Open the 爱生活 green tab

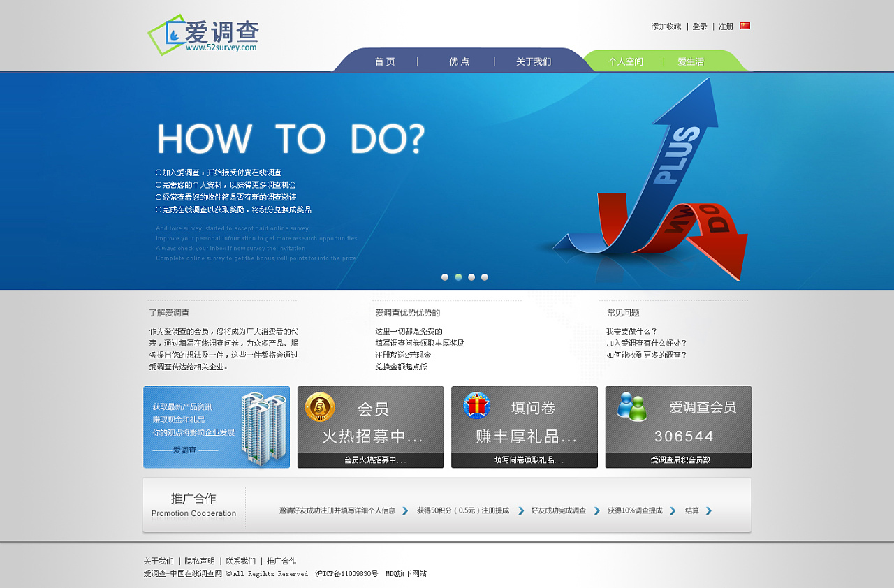[691, 61]
